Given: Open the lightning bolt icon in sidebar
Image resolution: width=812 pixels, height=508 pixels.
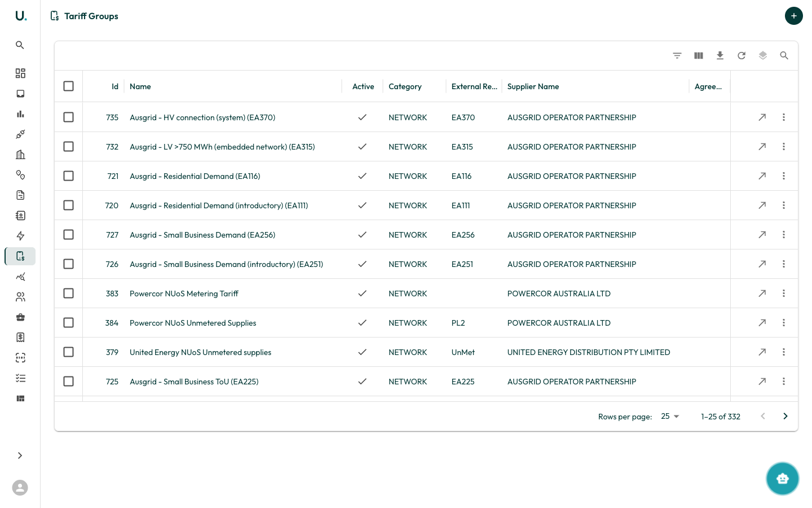Looking at the screenshot, I should click(x=20, y=236).
